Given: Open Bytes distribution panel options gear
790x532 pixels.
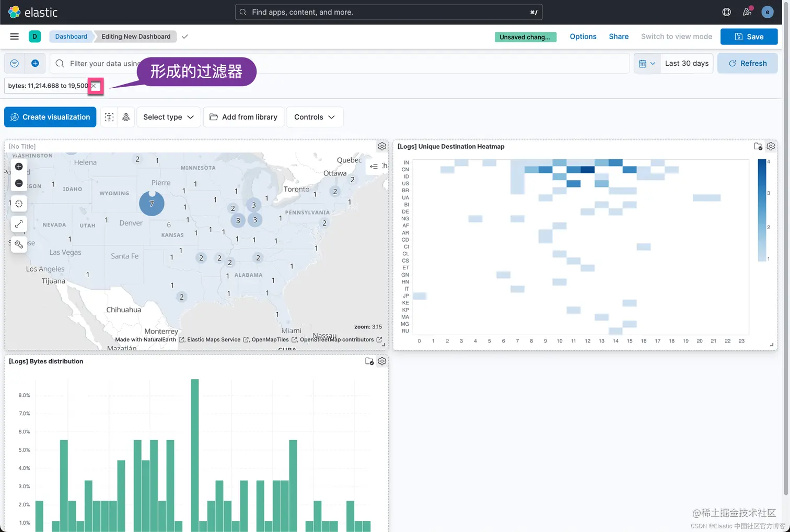Looking at the screenshot, I should tap(382, 361).
